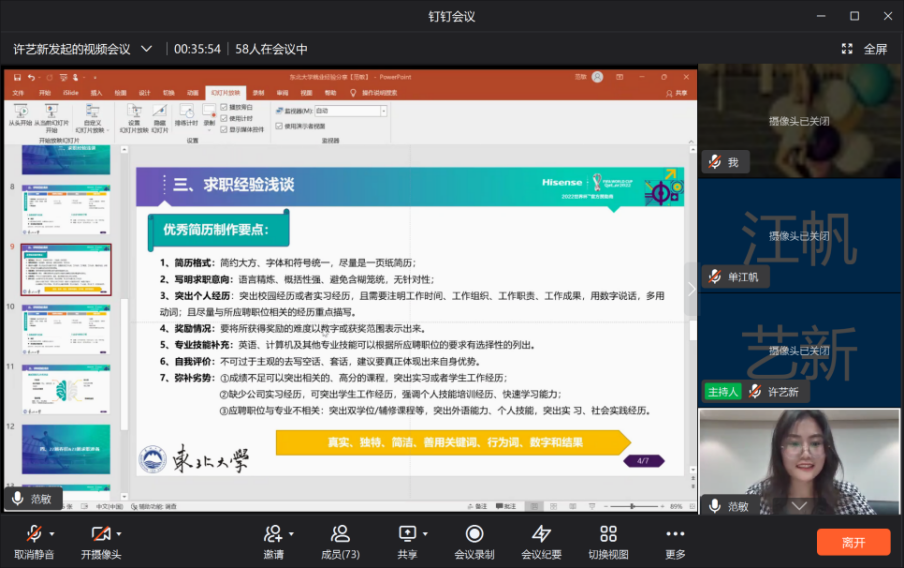Expand audio options arrow beside 取消静音
Image resolution: width=904 pixels, height=568 pixels.
click(52, 534)
